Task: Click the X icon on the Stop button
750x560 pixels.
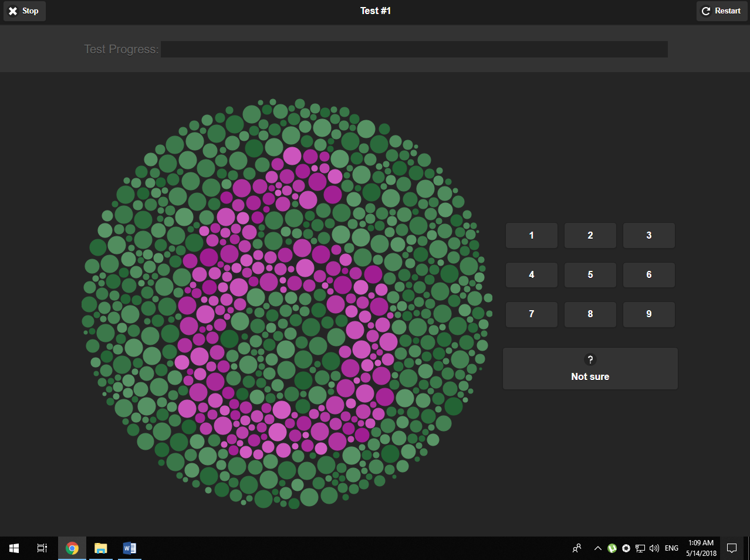Action: [13, 11]
